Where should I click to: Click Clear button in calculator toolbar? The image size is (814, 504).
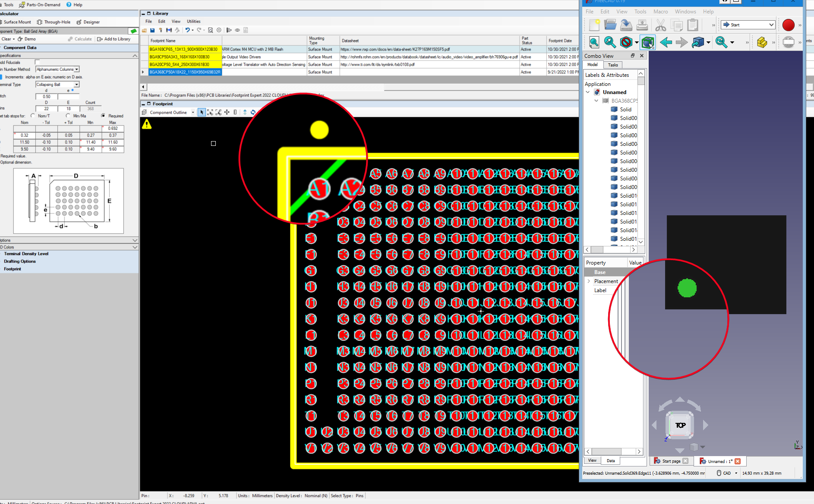pos(7,39)
